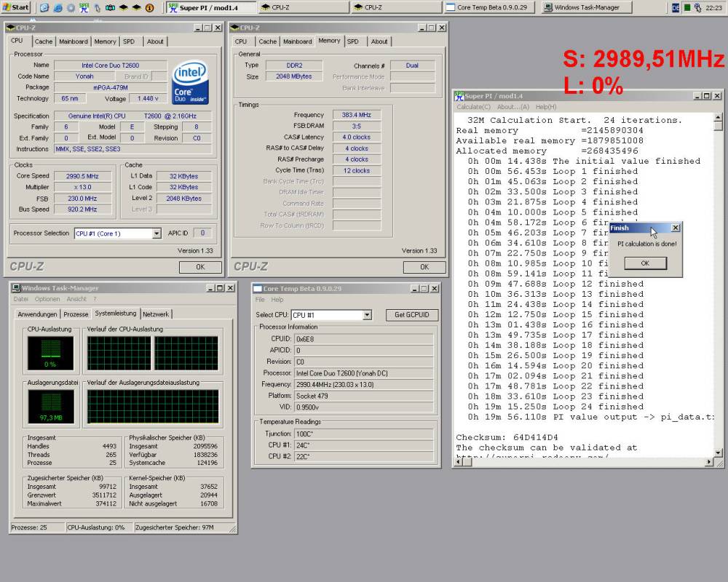Open SPD tab in CPU-Z memory window
728x582 pixels.
click(x=353, y=41)
